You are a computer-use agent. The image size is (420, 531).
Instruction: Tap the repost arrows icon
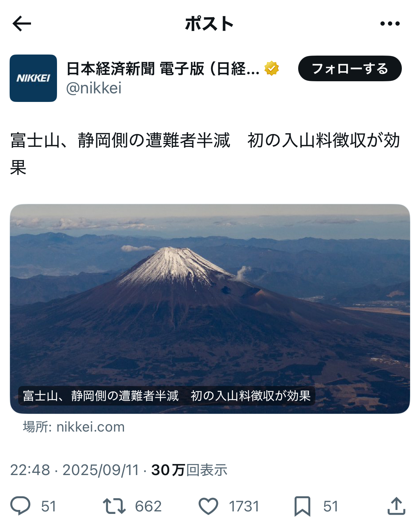114,506
